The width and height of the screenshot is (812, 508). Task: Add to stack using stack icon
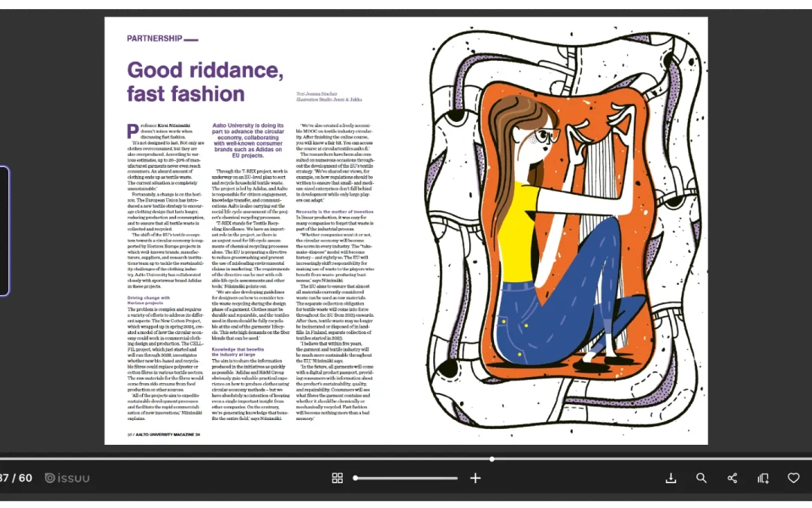pyautogui.click(x=763, y=478)
